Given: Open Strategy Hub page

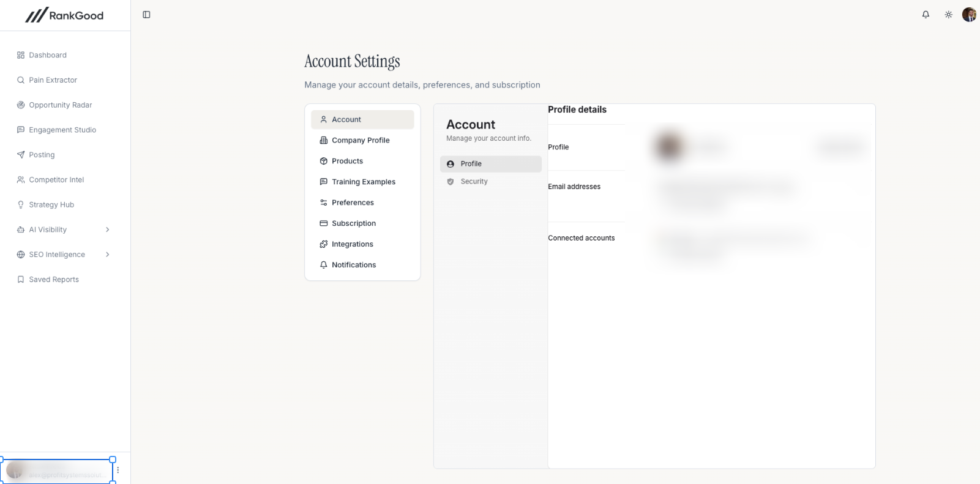Looking at the screenshot, I should click(x=51, y=205).
